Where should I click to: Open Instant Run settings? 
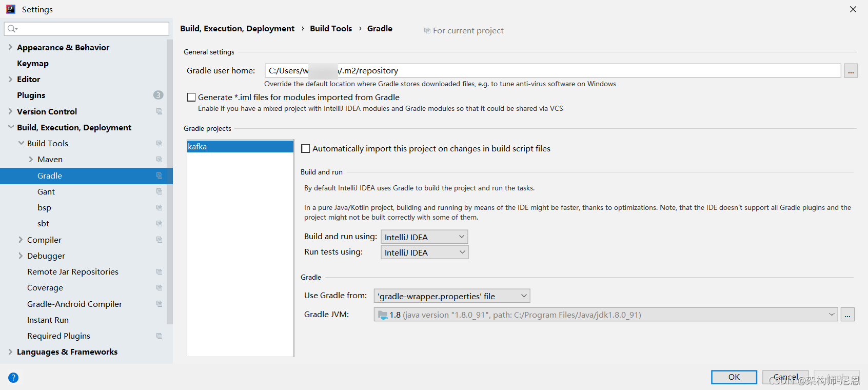[x=48, y=320]
